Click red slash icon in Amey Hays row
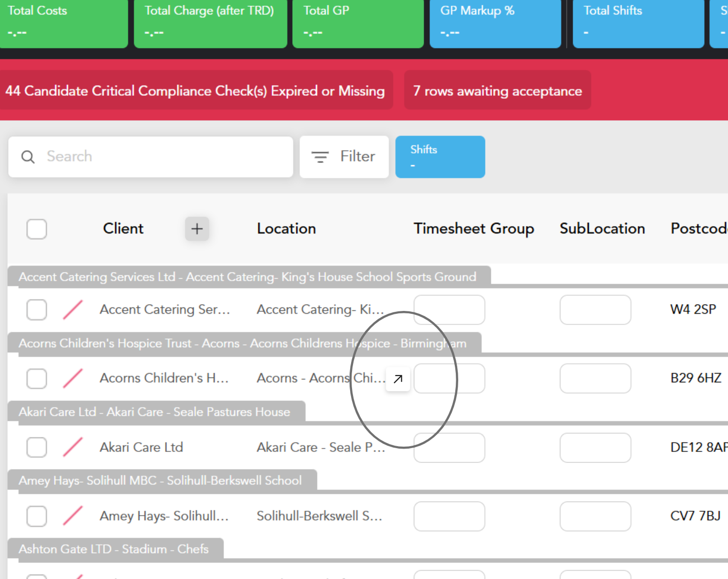728x579 pixels. [73, 516]
